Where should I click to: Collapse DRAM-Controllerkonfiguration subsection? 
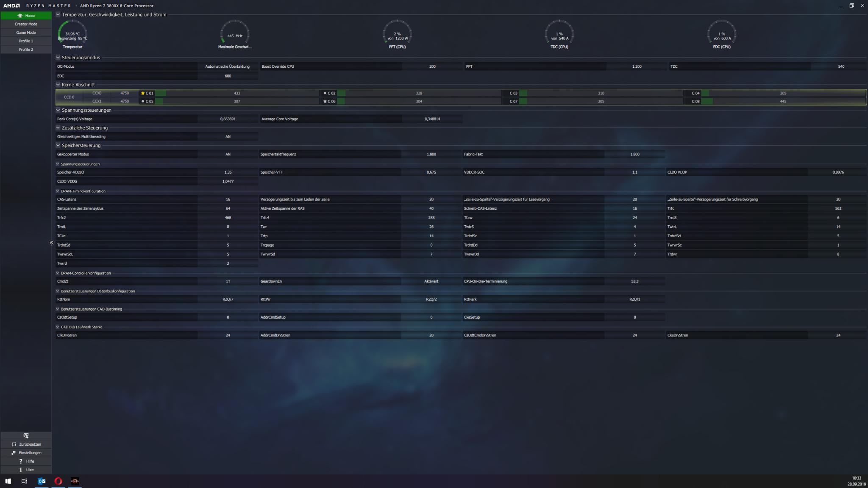coord(58,273)
